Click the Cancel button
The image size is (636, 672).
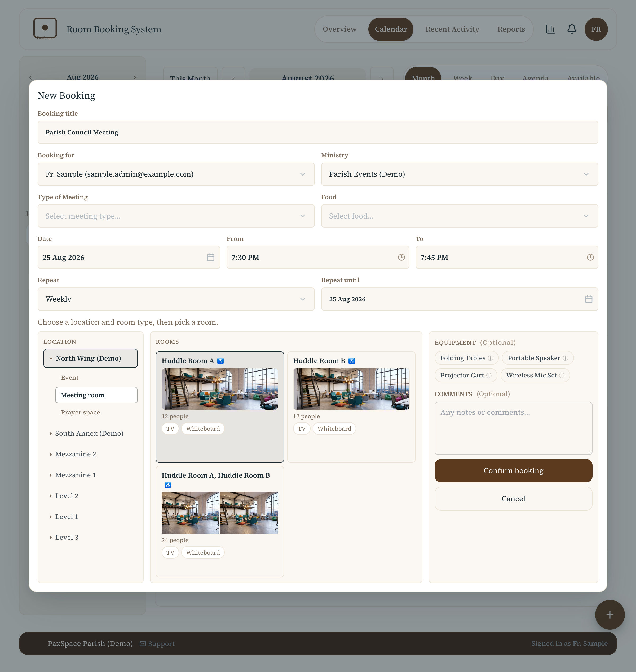(x=513, y=499)
